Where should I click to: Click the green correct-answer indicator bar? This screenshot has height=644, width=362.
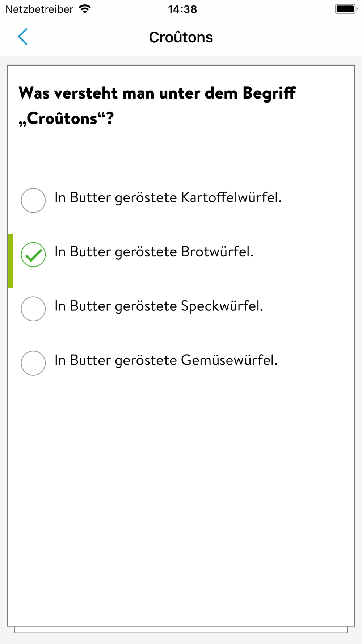tap(10, 261)
